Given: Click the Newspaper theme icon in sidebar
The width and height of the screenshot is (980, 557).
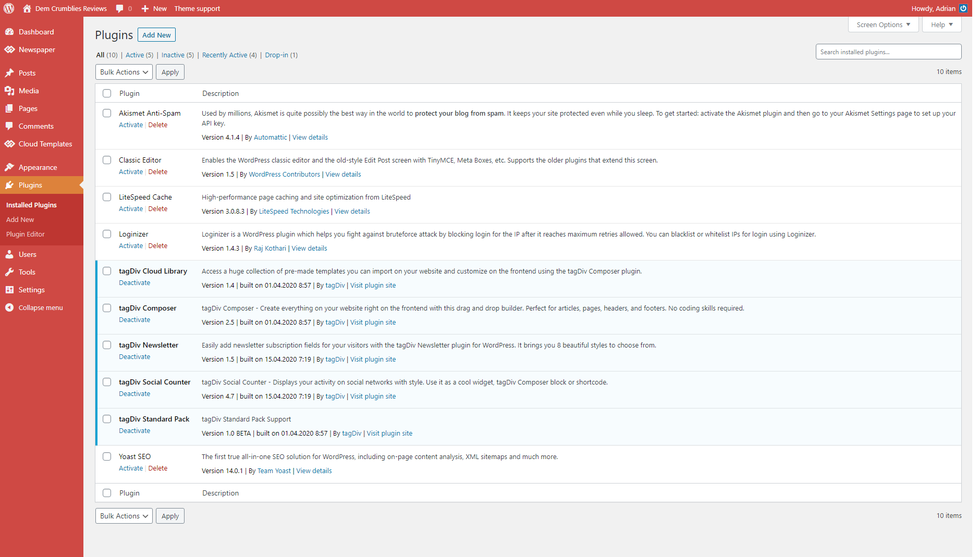Looking at the screenshot, I should (x=9, y=49).
